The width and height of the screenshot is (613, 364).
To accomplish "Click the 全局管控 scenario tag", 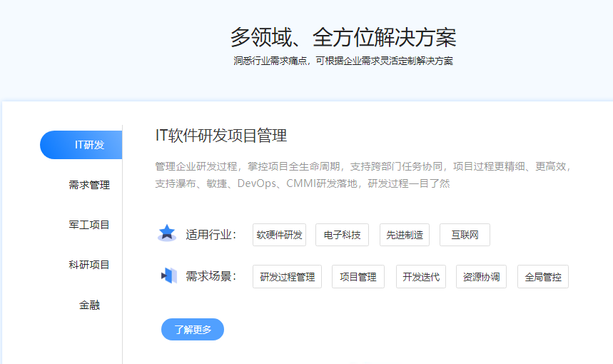I will (x=543, y=276).
